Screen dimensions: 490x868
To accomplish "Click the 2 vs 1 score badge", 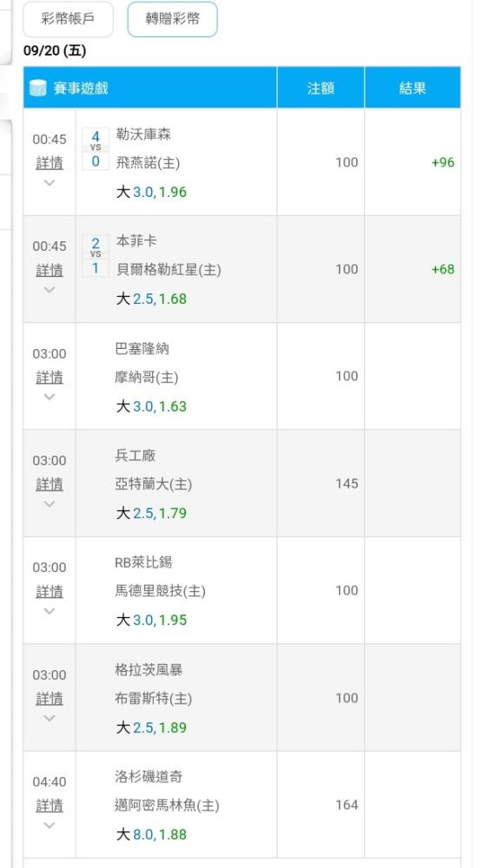I will pos(96,256).
